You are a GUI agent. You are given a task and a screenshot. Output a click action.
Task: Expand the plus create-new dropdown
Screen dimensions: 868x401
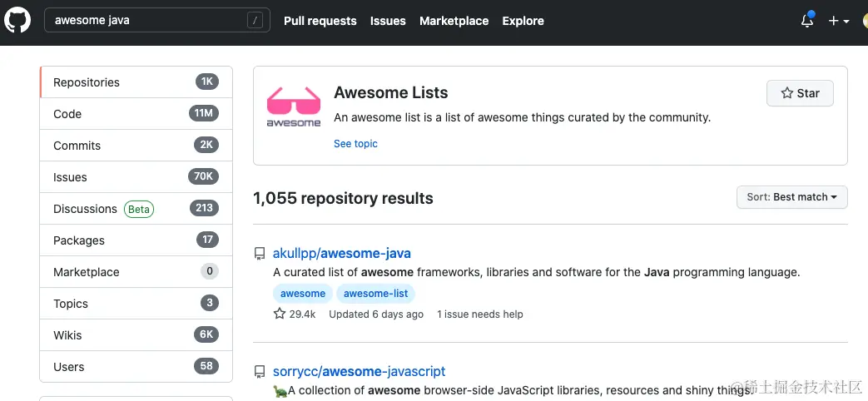click(838, 21)
